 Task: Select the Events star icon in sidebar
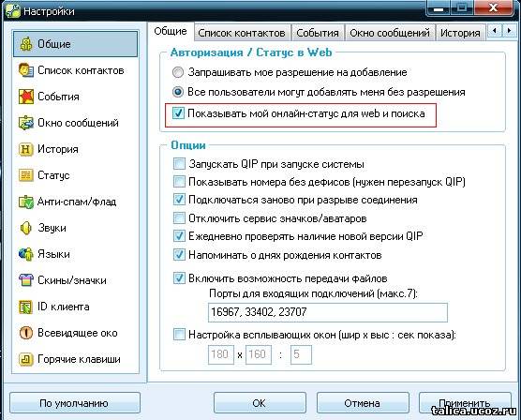26,97
